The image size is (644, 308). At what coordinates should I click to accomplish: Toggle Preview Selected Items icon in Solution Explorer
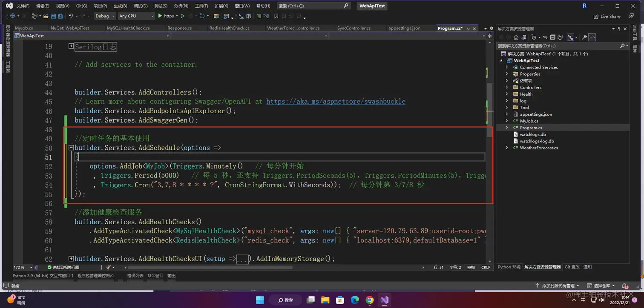[x=592, y=37]
